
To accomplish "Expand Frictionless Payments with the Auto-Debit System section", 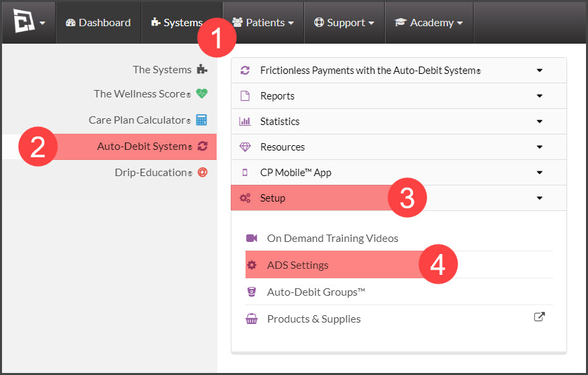I will [x=399, y=71].
